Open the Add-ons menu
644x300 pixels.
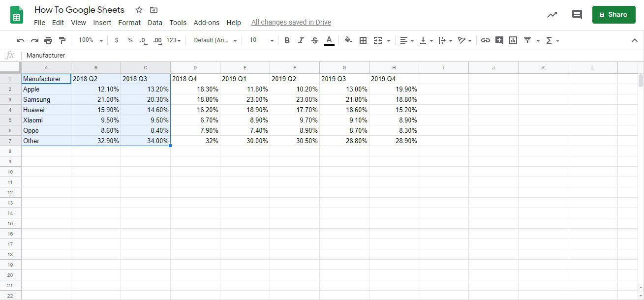coord(207,23)
